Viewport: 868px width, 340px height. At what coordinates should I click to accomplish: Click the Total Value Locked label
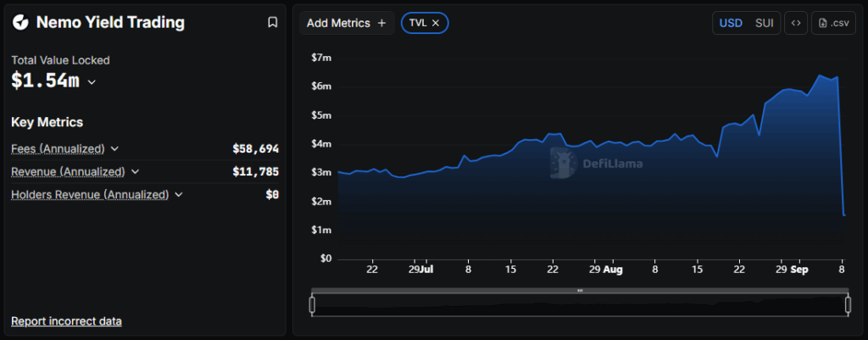pyautogui.click(x=60, y=60)
